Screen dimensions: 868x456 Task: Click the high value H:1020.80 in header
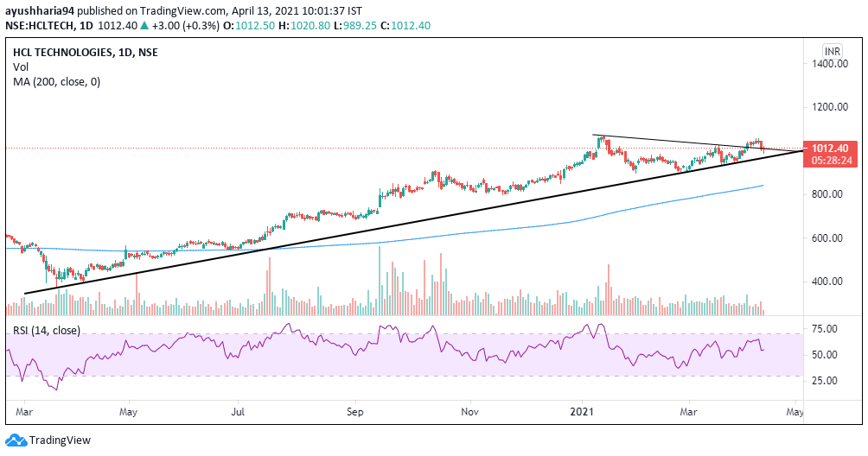(306, 25)
